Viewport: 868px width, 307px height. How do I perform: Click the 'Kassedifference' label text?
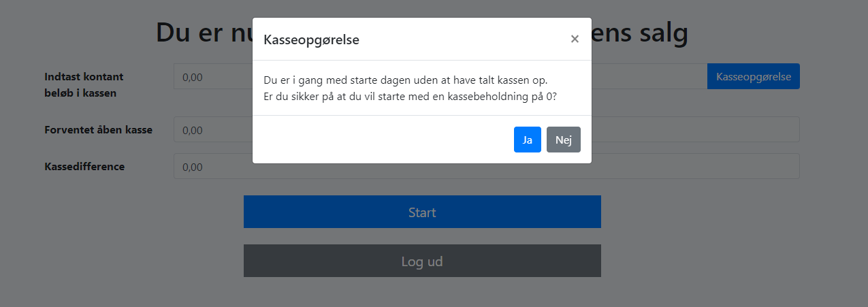84,167
